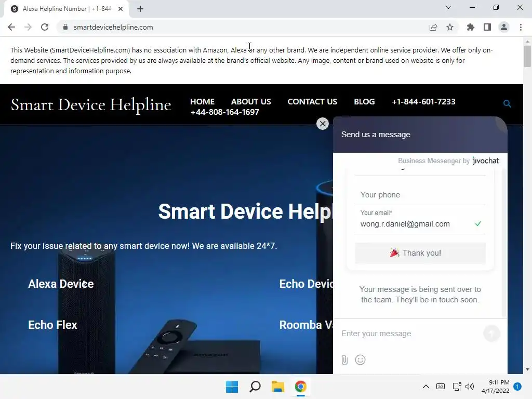Go to the HOME menu item

202,101
